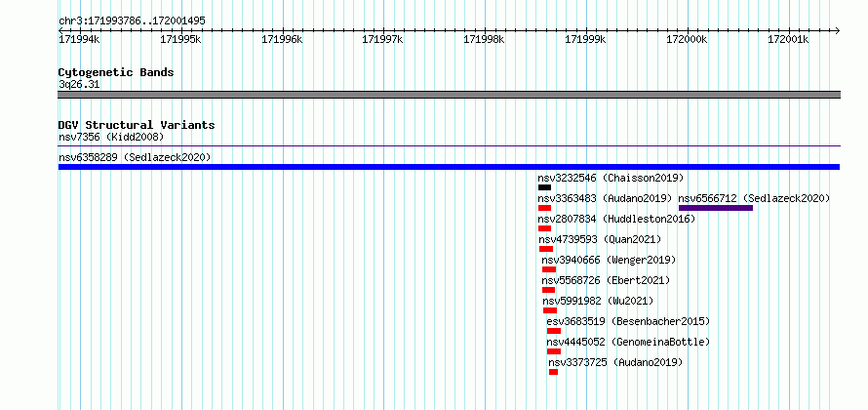
Task: Open the nsv3232546 (Chaisson2019) label
Action: coord(611,178)
